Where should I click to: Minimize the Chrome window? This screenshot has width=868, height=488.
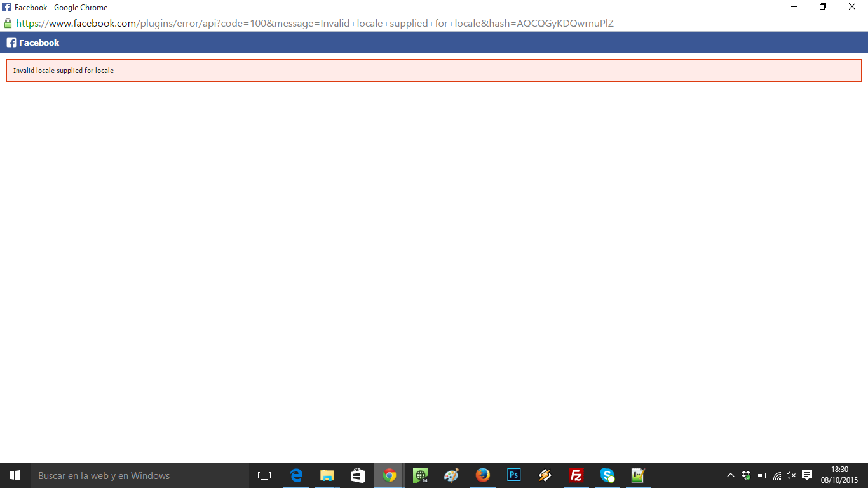(794, 7)
